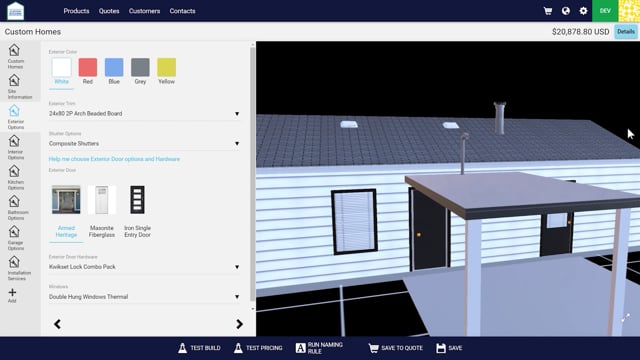Open the shopping cart in top bar
Viewport: 640px width, 360px height.
(548, 11)
